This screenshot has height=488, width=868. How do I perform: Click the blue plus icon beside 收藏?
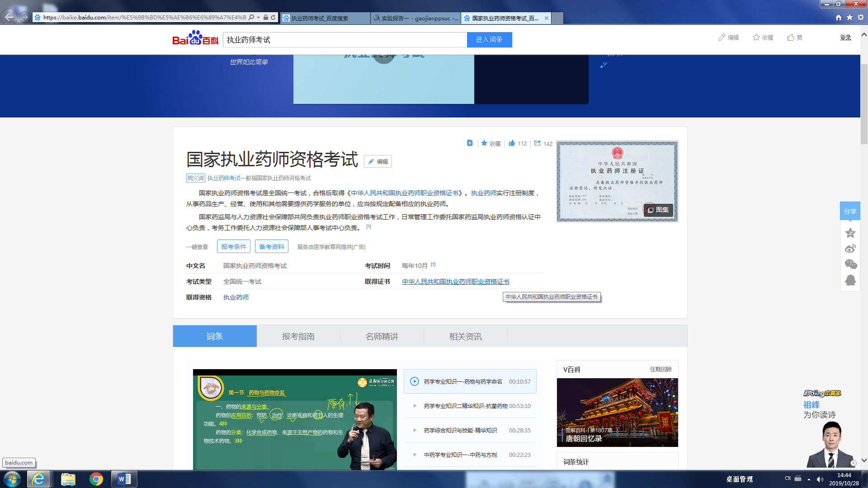(470, 143)
